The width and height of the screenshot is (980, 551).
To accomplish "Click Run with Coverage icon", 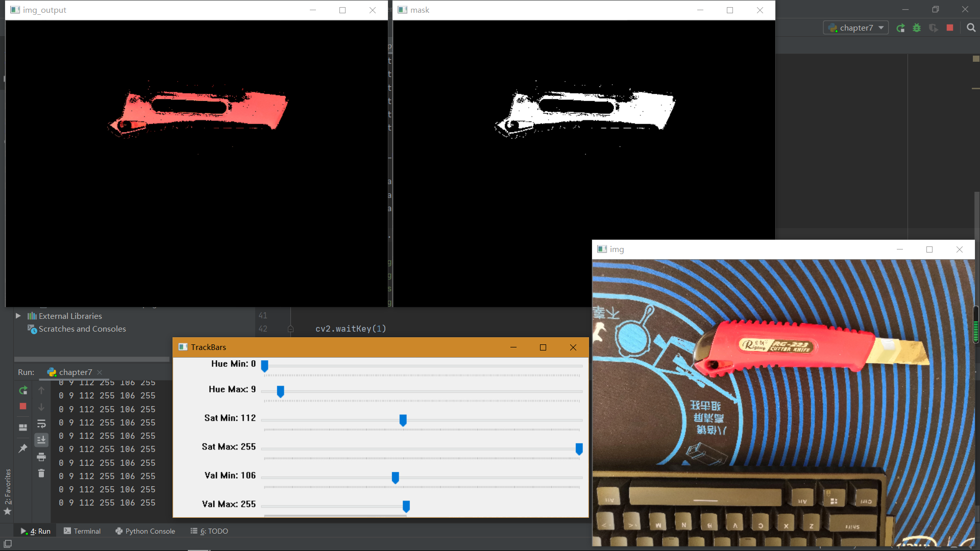I will (x=933, y=28).
